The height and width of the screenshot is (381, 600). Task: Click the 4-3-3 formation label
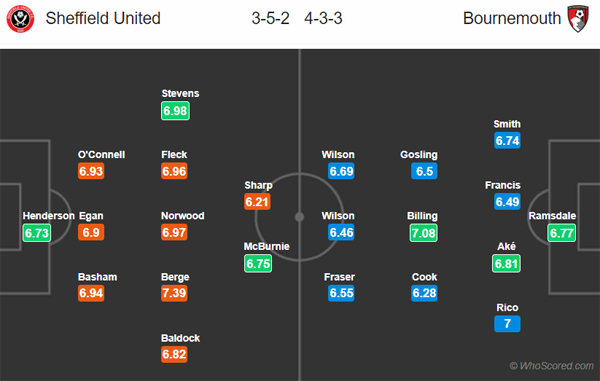[323, 18]
